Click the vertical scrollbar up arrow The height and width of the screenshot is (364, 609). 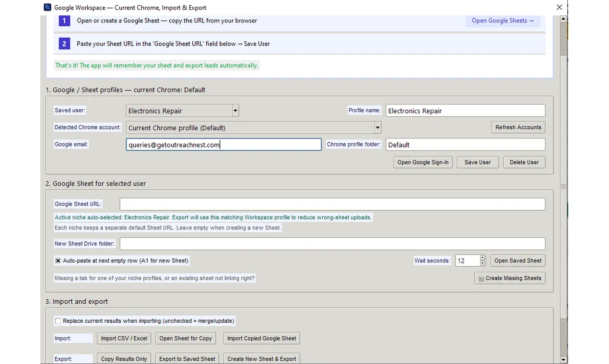(x=563, y=19)
